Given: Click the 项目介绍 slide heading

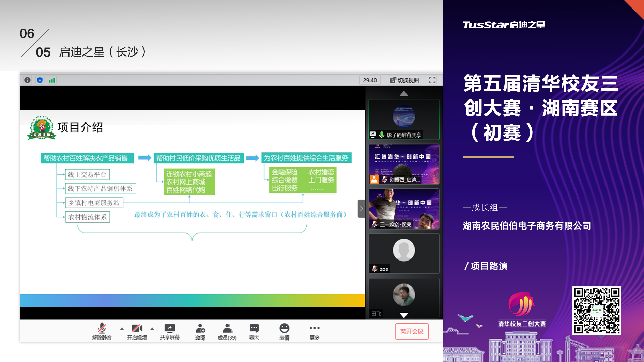Looking at the screenshot, I should tap(80, 127).
